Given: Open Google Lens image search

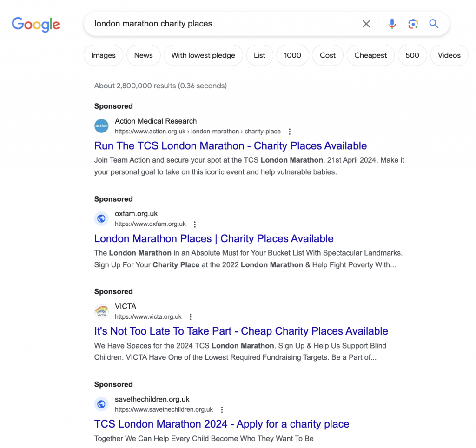Looking at the screenshot, I should click(x=413, y=24).
